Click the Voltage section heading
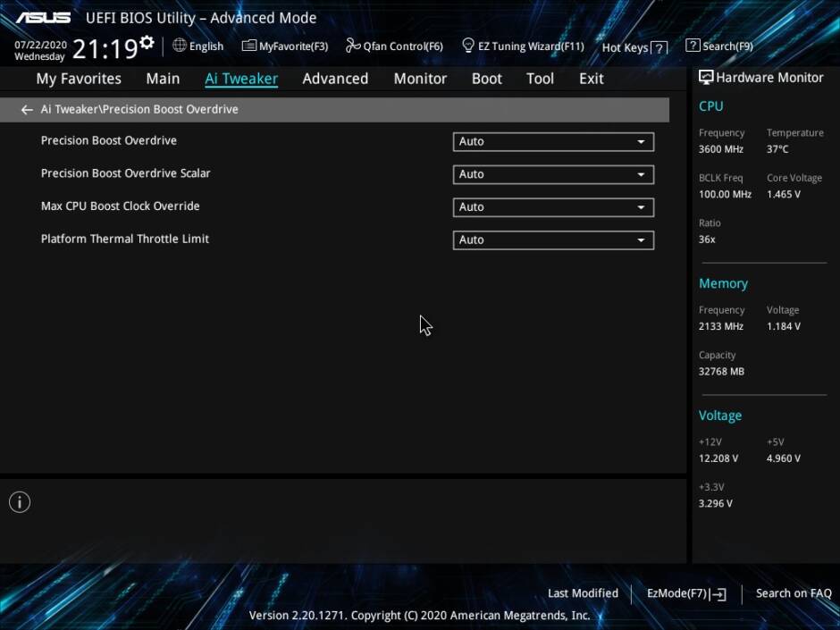The width and height of the screenshot is (840, 630). pyautogui.click(x=720, y=416)
